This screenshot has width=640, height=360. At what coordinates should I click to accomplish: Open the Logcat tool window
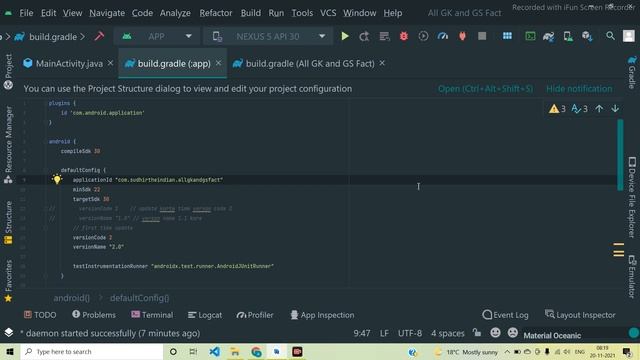(x=205, y=315)
